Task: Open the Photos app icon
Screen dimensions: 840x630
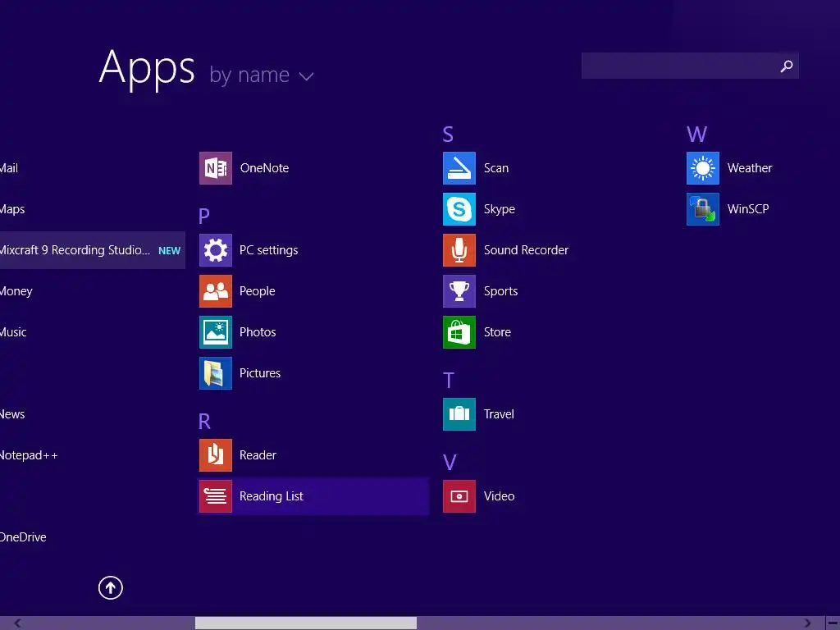Action: coord(216,332)
